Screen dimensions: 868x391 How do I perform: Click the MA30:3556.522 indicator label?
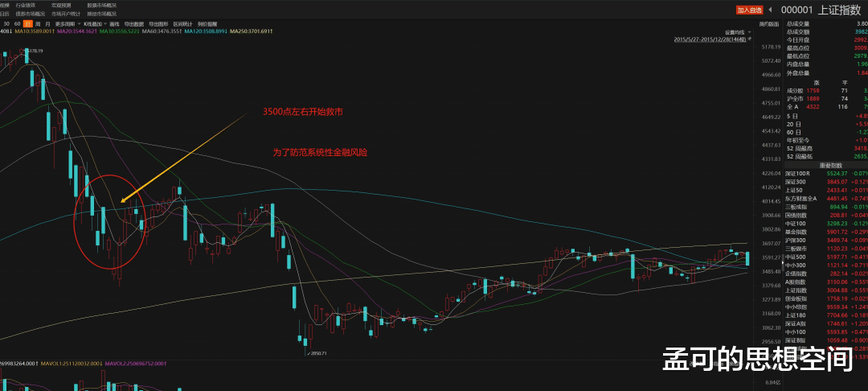click(121, 31)
